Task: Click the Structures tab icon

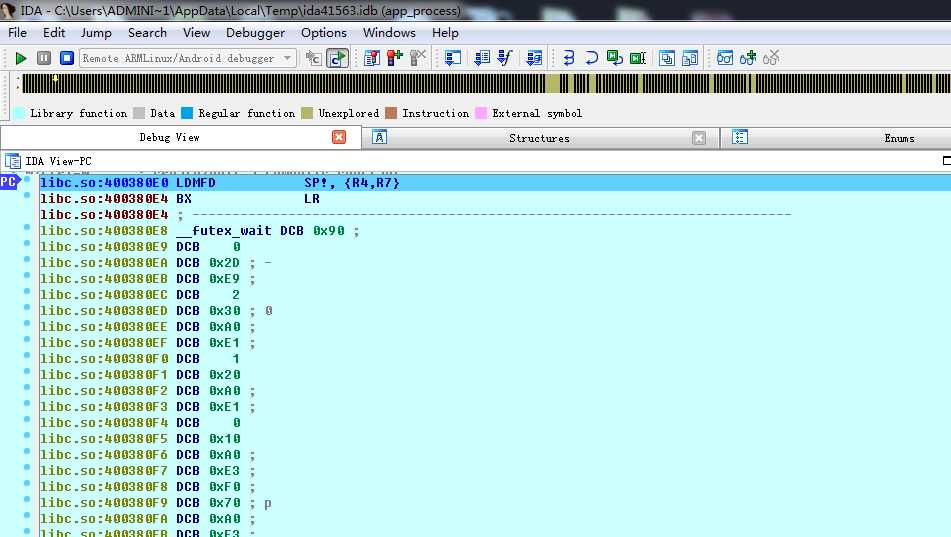Action: (379, 137)
